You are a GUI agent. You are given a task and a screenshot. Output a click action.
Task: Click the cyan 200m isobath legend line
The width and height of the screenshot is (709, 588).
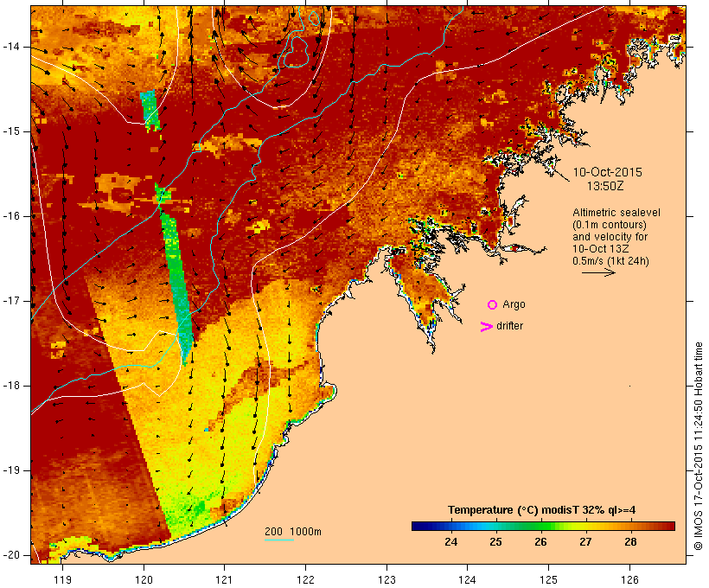pos(279,540)
